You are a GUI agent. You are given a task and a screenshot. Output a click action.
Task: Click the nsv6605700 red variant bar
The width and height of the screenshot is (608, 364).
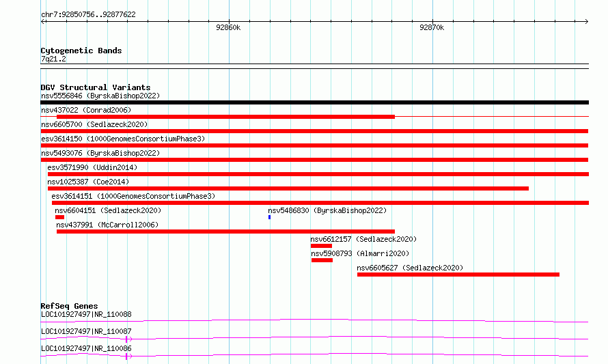[314, 131]
